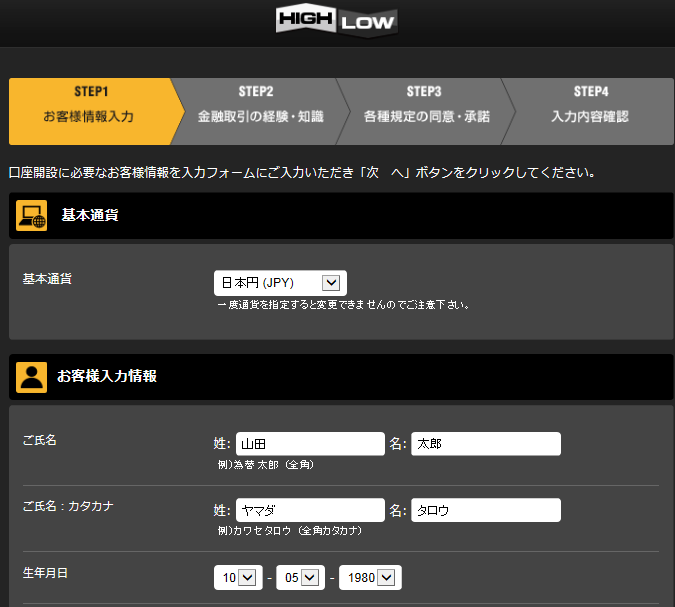Click the 基本通貨 section header
The image size is (675, 607).
(90, 215)
